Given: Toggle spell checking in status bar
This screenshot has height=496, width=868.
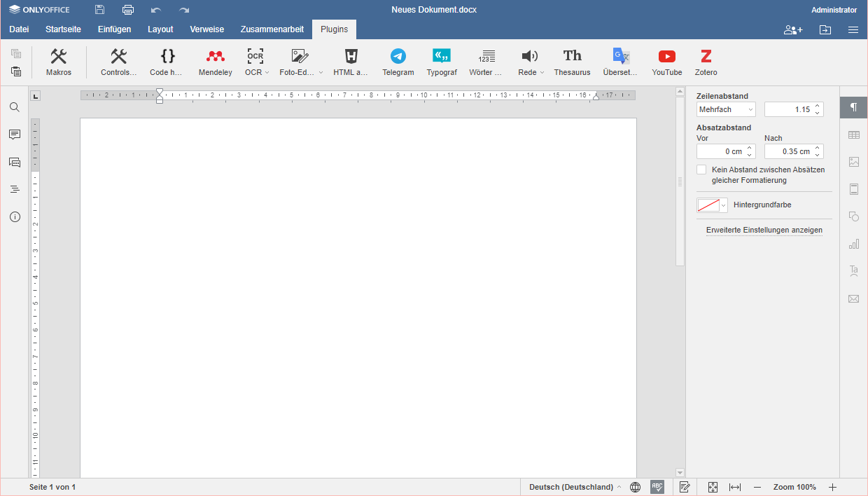Looking at the screenshot, I should point(657,487).
